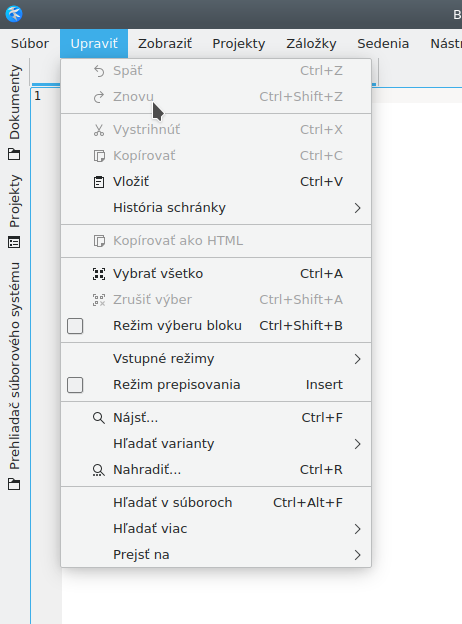
Task: Open the Zobraziť menu
Action: [165, 43]
